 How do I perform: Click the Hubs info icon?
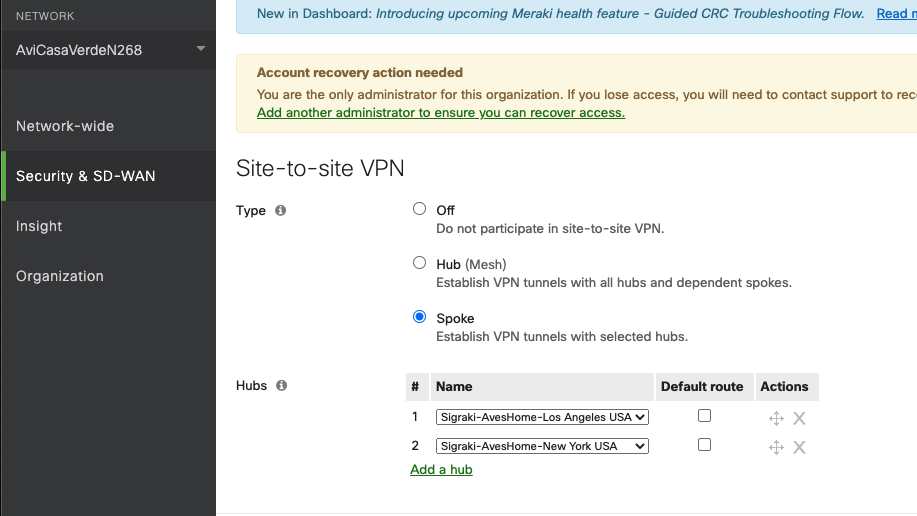[x=281, y=386]
